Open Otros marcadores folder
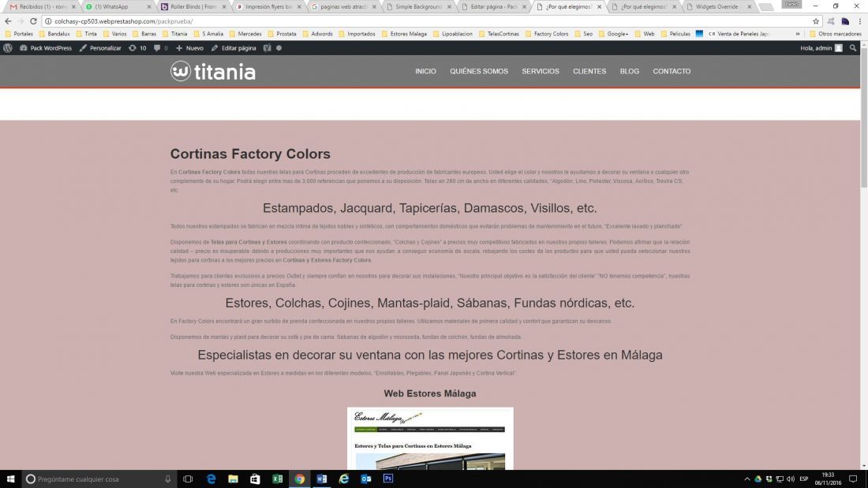868x488 pixels. click(x=835, y=34)
